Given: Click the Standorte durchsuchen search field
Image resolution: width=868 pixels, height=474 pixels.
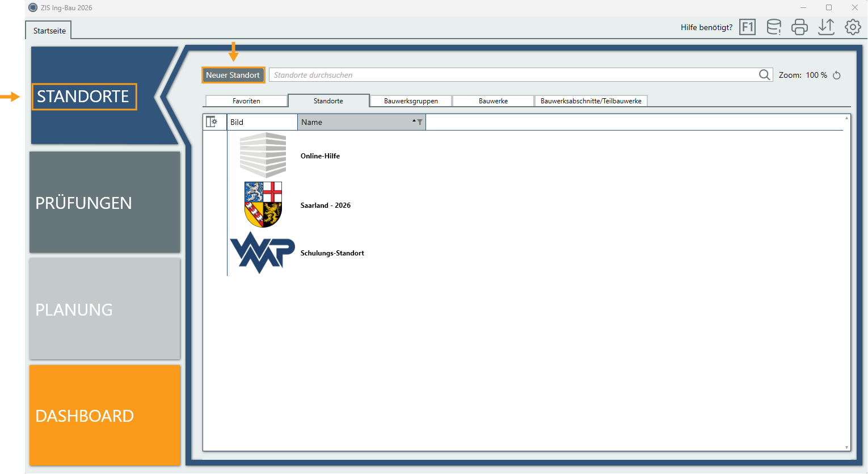Looking at the screenshot, I should 513,75.
